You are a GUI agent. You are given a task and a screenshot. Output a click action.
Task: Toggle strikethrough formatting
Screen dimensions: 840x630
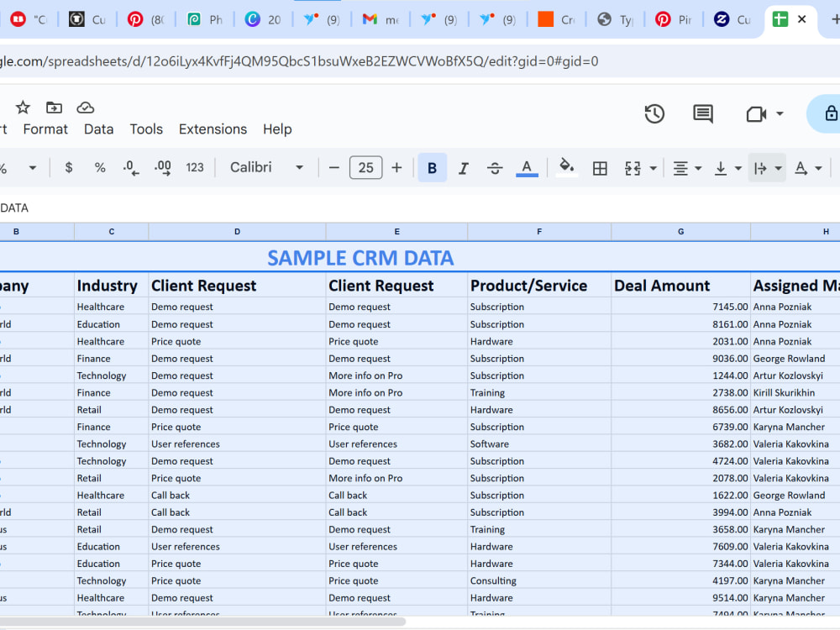[495, 168]
